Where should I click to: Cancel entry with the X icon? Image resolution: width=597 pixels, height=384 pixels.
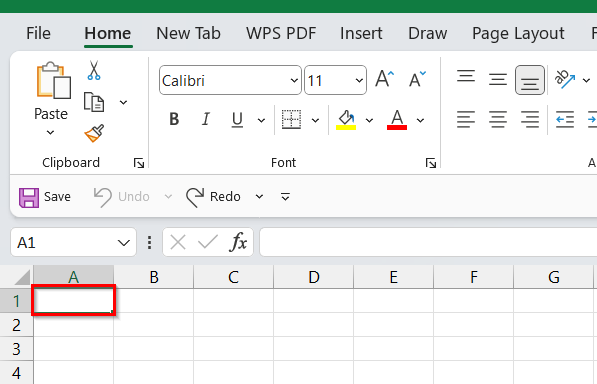(178, 242)
